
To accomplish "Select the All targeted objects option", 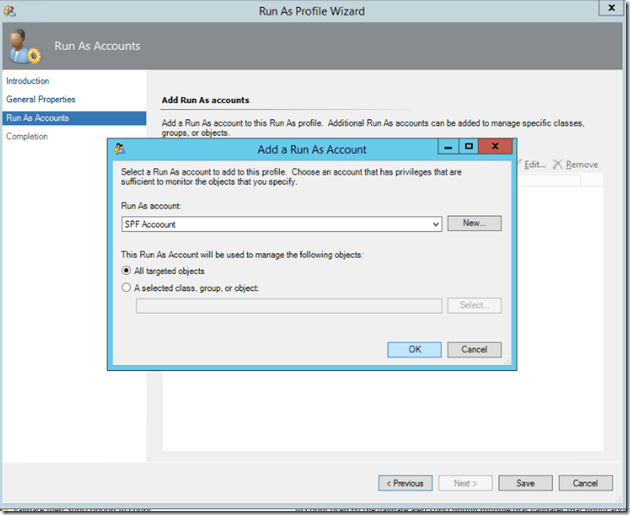I will (x=126, y=271).
